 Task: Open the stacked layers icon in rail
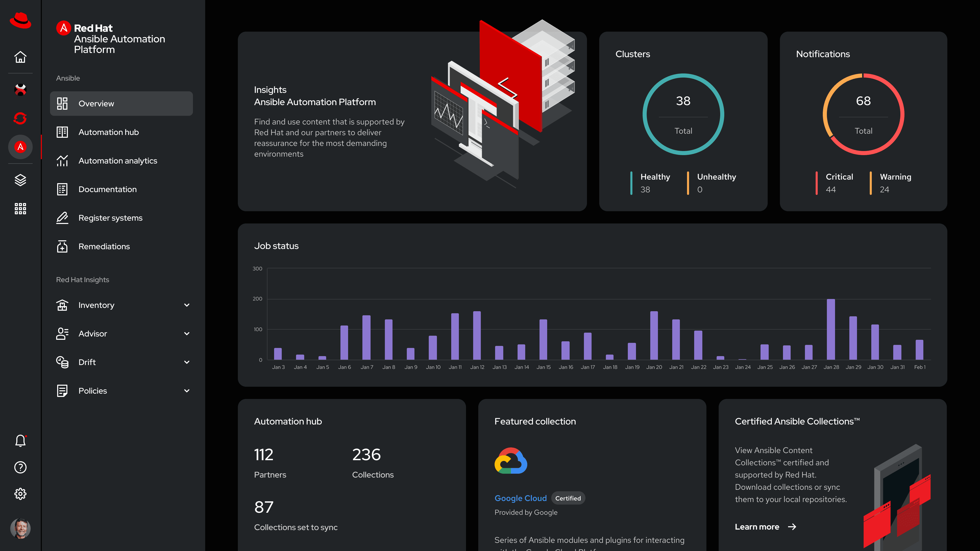(x=20, y=180)
